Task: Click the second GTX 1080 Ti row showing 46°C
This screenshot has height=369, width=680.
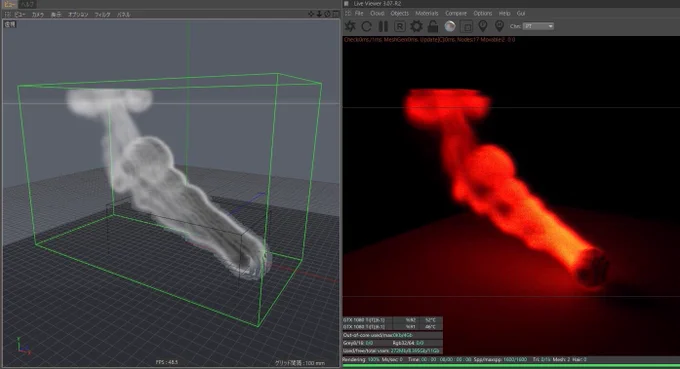Action: pos(392,327)
